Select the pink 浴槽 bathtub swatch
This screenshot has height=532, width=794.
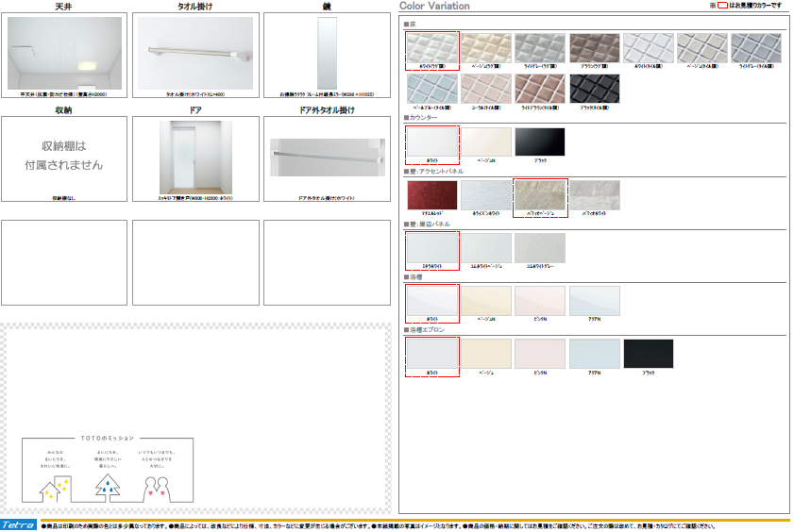tap(541, 301)
